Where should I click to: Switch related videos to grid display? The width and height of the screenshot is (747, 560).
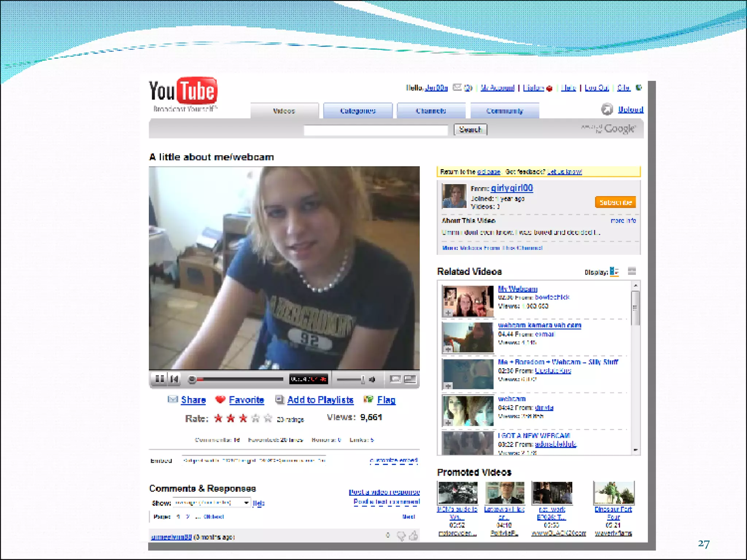632,271
